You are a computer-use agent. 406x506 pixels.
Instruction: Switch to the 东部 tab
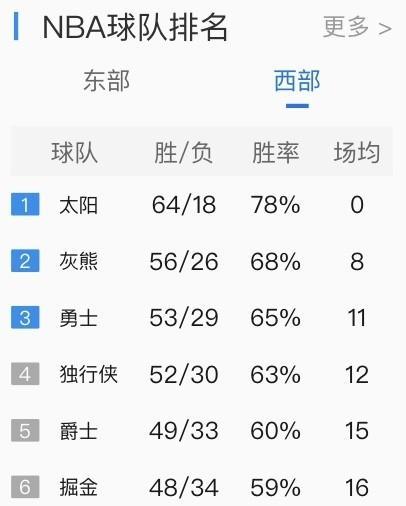106,81
